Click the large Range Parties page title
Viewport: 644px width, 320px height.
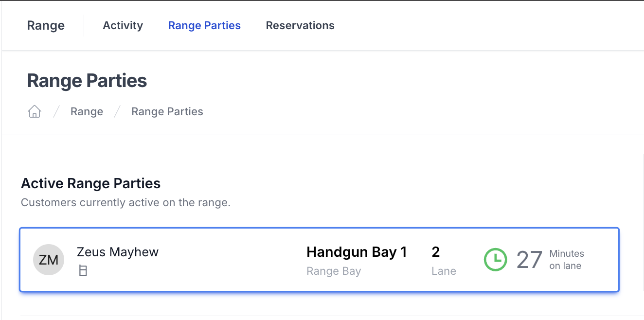pyautogui.click(x=87, y=81)
